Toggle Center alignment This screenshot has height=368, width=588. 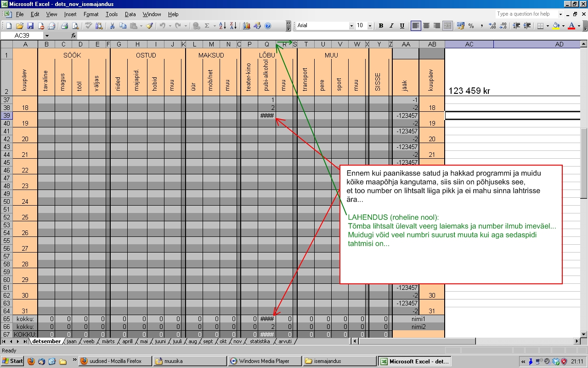(426, 26)
